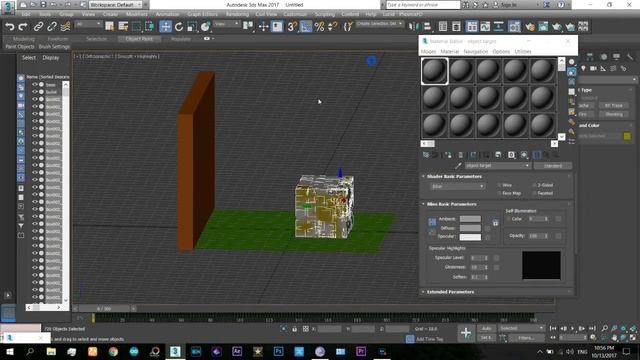The width and height of the screenshot is (640, 360).
Task: Toggle the 3D Snaps button
Action: (x=292, y=27)
